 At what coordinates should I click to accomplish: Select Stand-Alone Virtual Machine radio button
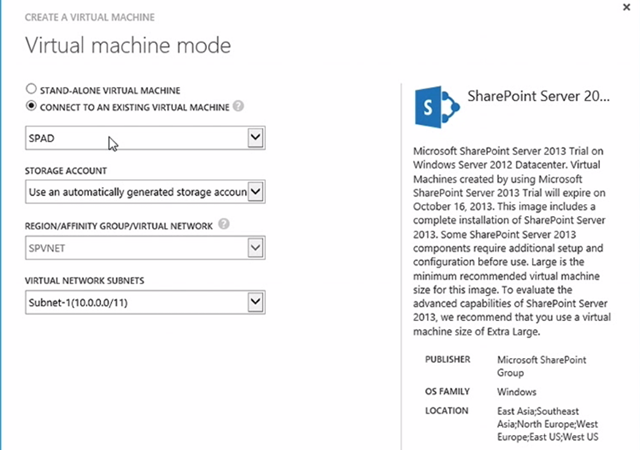coord(31,89)
